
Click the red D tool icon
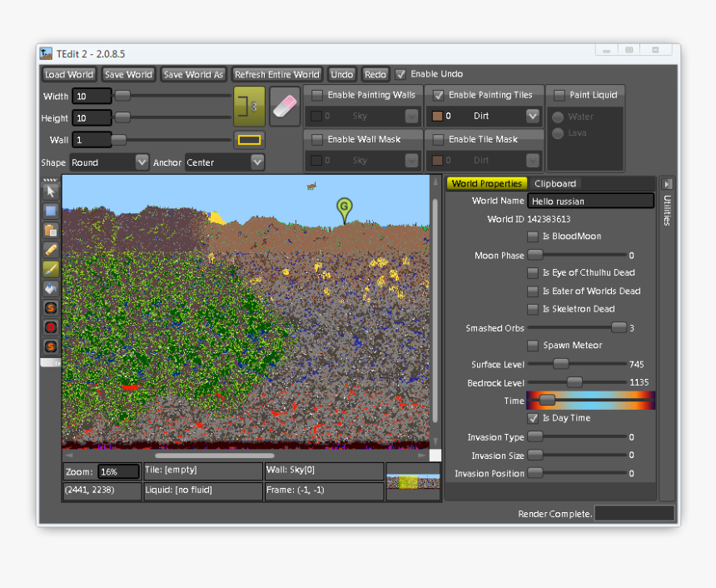click(51, 326)
